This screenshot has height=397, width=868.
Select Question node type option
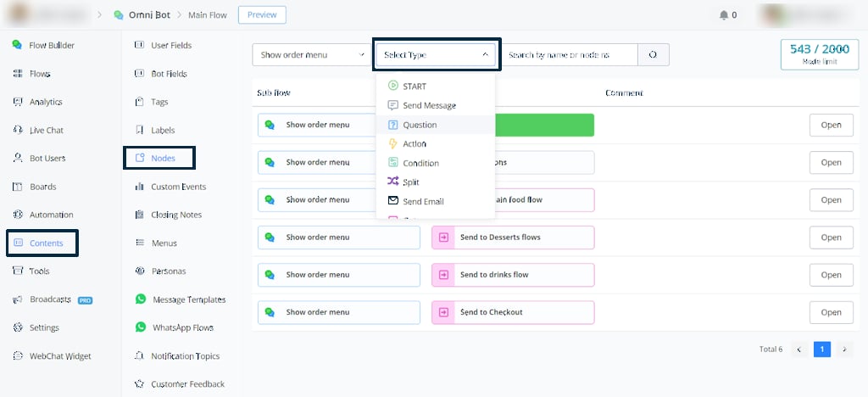[435, 125]
